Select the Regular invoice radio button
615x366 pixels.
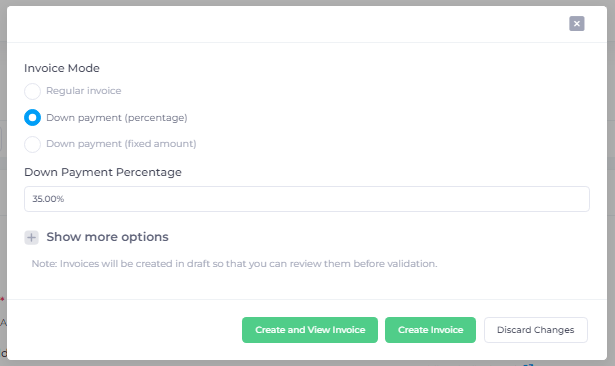33,91
